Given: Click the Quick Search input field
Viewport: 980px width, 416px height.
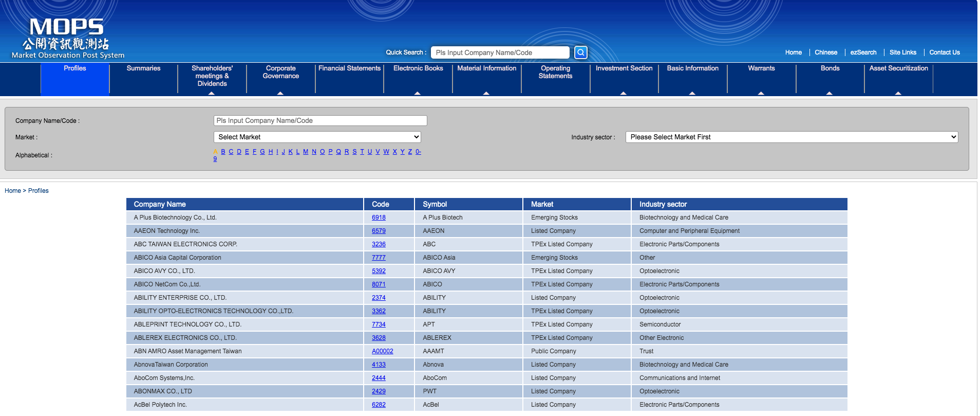Looking at the screenshot, I should point(500,52).
